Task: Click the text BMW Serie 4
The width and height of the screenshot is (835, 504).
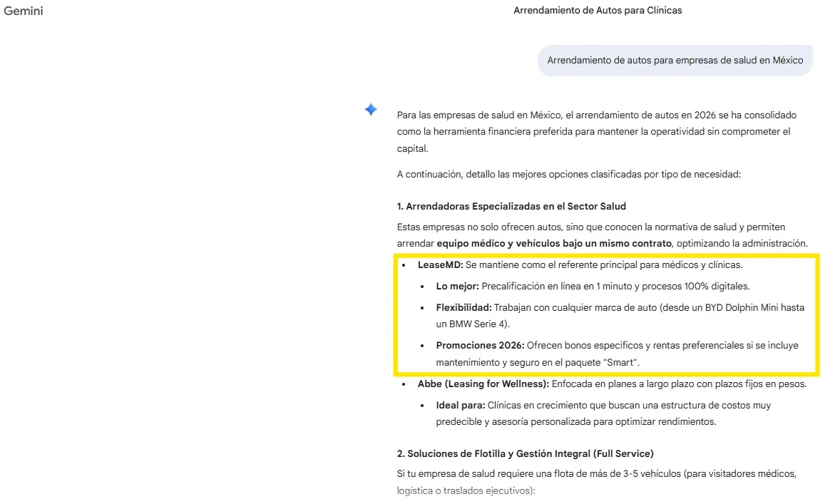Action: [477, 324]
